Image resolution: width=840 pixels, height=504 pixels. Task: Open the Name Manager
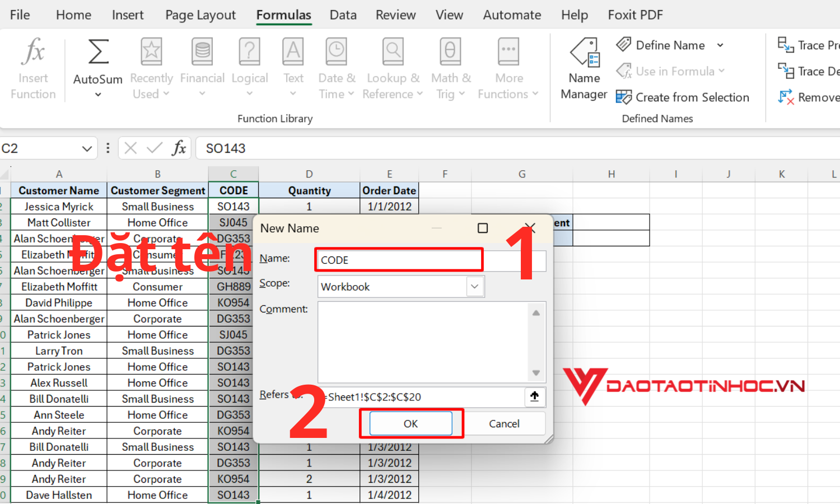tap(584, 69)
